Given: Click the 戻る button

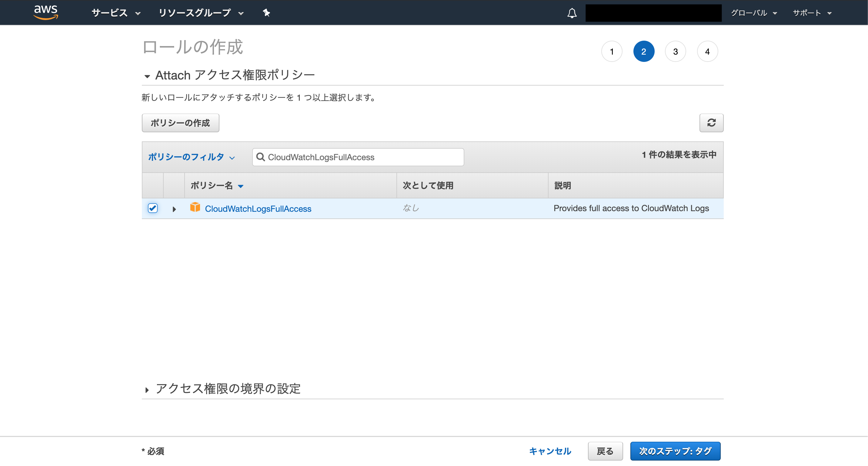Looking at the screenshot, I should coord(605,451).
